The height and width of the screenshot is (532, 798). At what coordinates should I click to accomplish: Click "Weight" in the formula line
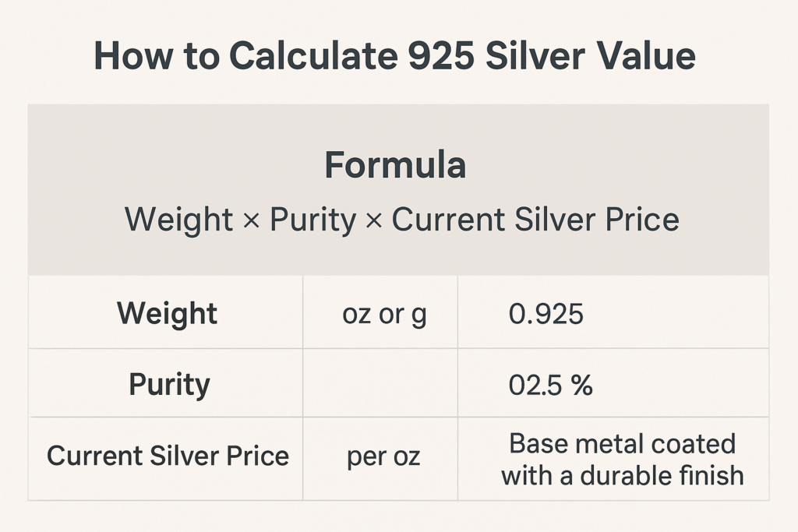coord(179,220)
